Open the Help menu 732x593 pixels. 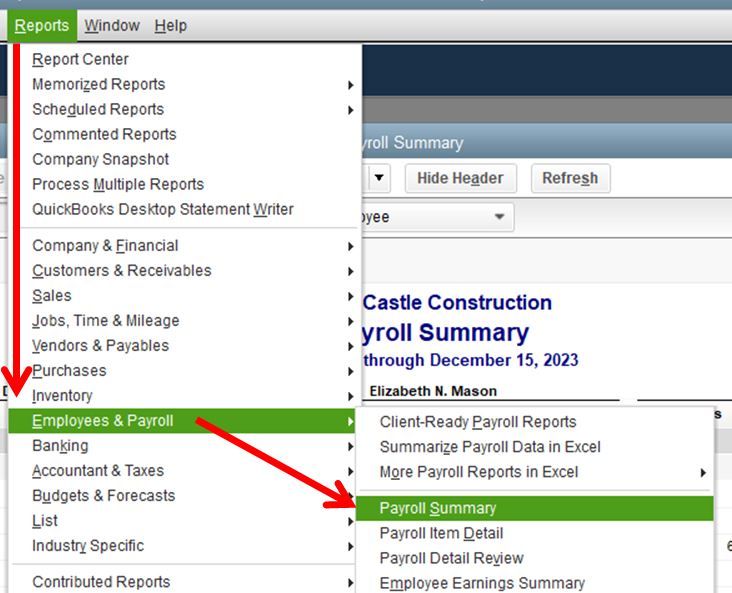click(x=170, y=25)
